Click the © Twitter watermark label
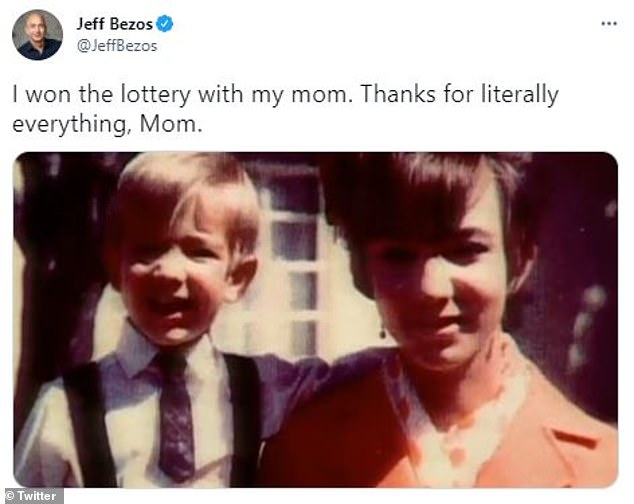The width and height of the screenshot is (634, 504). 32,496
